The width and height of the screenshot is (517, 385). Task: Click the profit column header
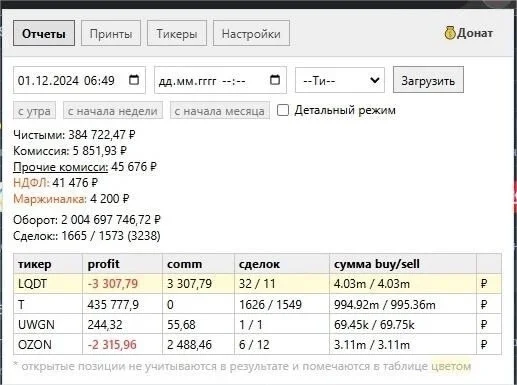(x=122, y=264)
